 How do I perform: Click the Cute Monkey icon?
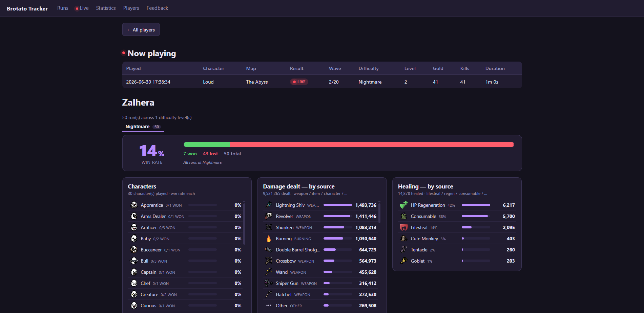click(404, 238)
